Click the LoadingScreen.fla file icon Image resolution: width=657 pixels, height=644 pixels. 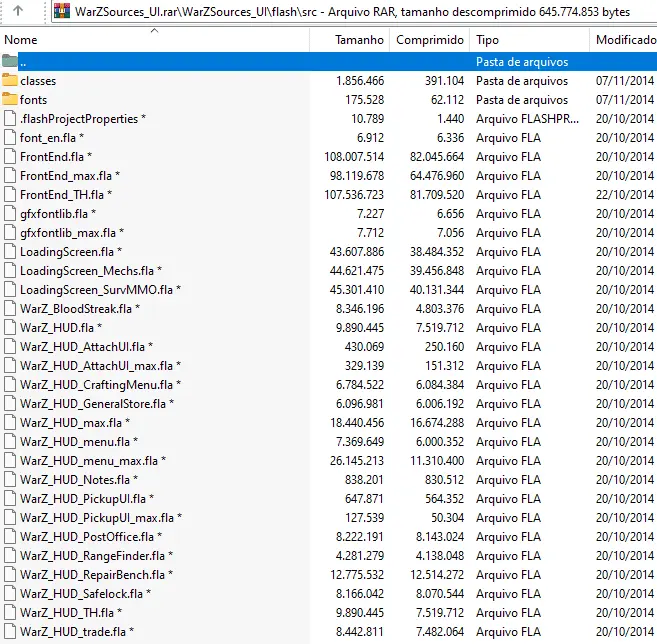(x=10, y=251)
